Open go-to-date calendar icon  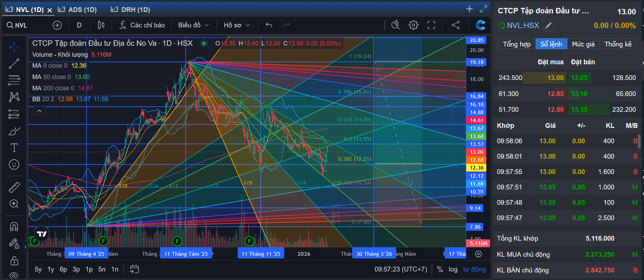point(134,269)
